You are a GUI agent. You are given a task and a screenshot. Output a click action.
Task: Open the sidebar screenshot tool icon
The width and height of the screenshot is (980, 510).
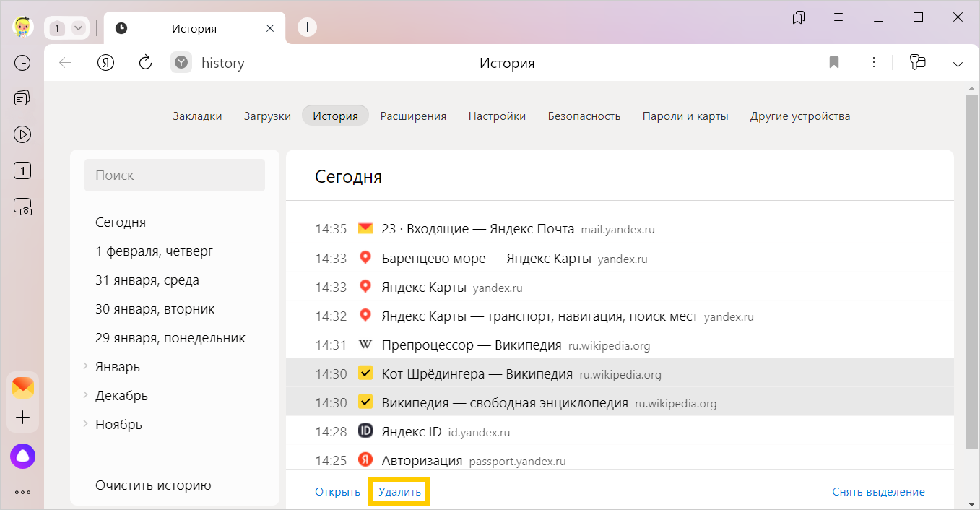pyautogui.click(x=22, y=207)
